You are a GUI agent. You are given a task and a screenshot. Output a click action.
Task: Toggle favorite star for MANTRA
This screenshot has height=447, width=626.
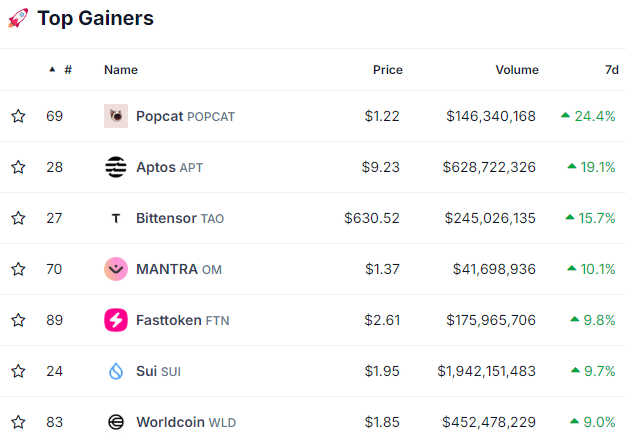point(18,269)
